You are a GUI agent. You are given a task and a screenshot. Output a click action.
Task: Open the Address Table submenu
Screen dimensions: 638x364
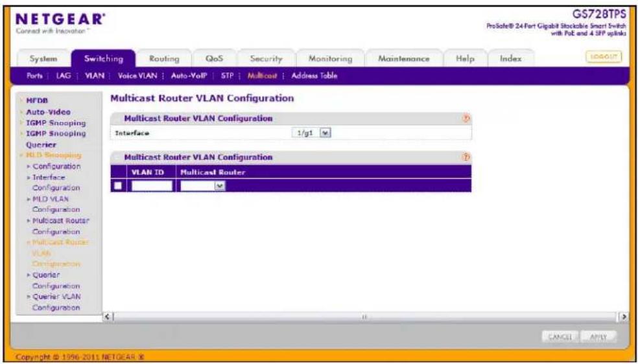tap(314, 76)
